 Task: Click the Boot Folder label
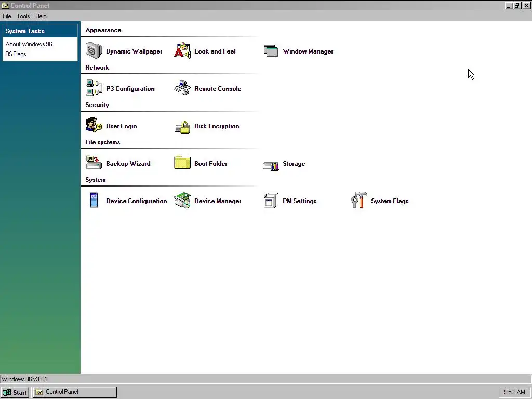[211, 164]
